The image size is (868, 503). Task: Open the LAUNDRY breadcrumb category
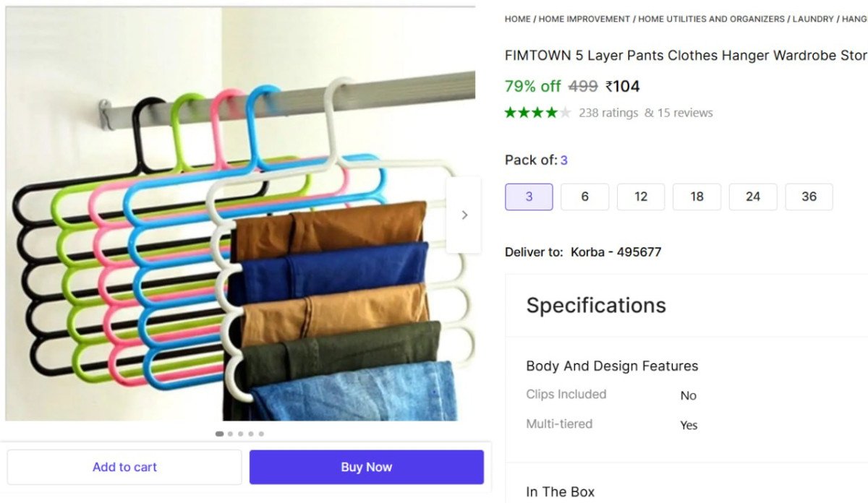point(812,19)
